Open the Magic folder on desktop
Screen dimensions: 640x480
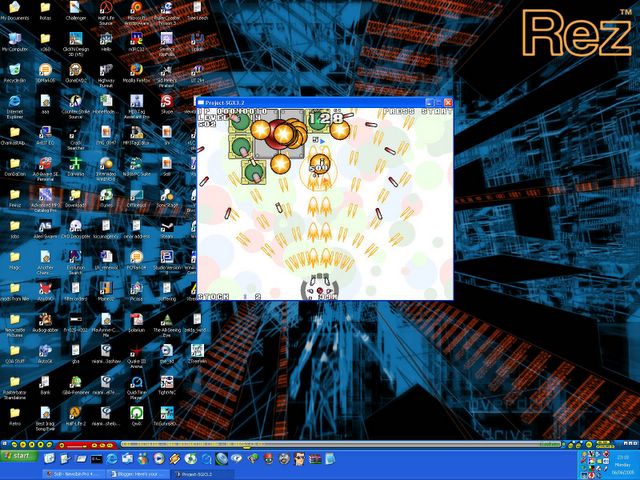[x=15, y=260]
